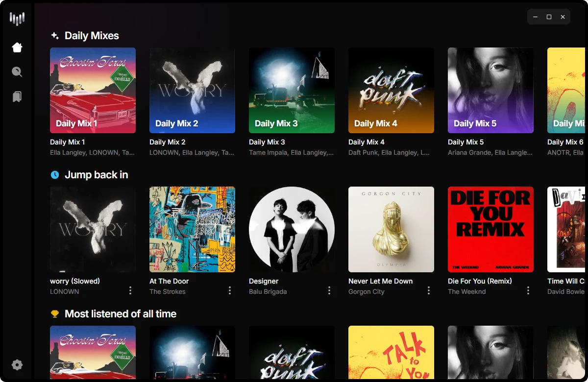Click the Daily Mix 4 title text
Image resolution: width=588 pixels, height=382 pixels.
367,142
